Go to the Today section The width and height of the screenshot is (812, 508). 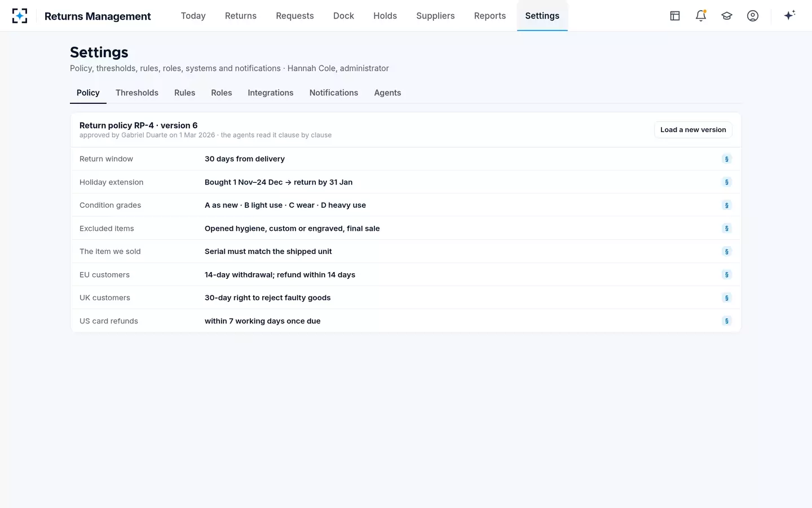tap(193, 16)
